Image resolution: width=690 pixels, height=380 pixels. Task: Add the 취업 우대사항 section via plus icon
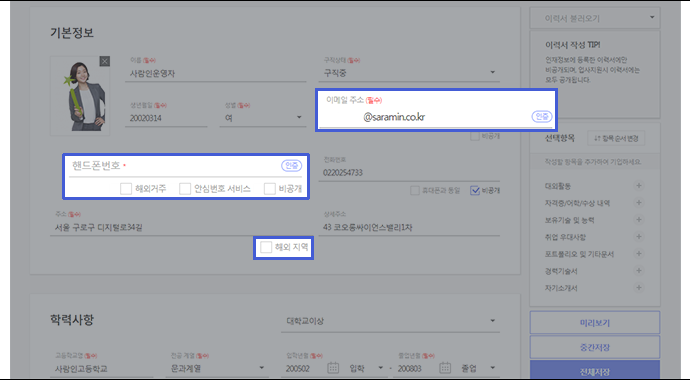(x=639, y=237)
